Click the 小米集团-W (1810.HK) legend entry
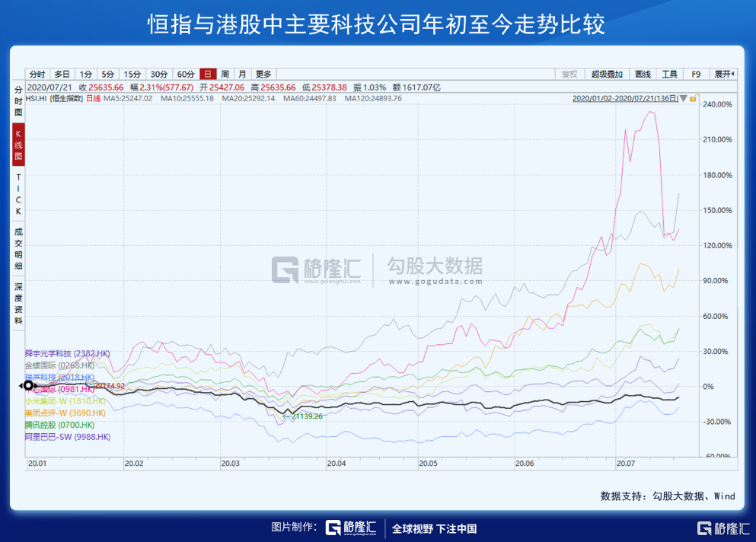The height and width of the screenshot is (542, 756). pyautogui.click(x=65, y=401)
